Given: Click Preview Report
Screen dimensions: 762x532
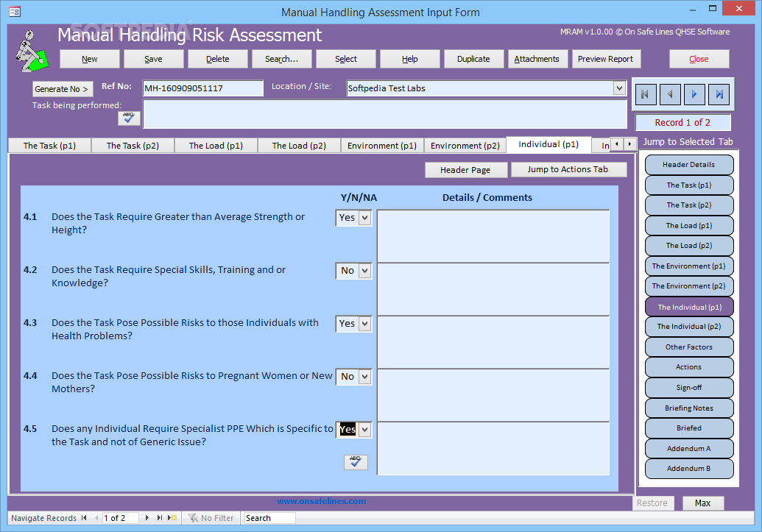Looking at the screenshot, I should tap(606, 59).
